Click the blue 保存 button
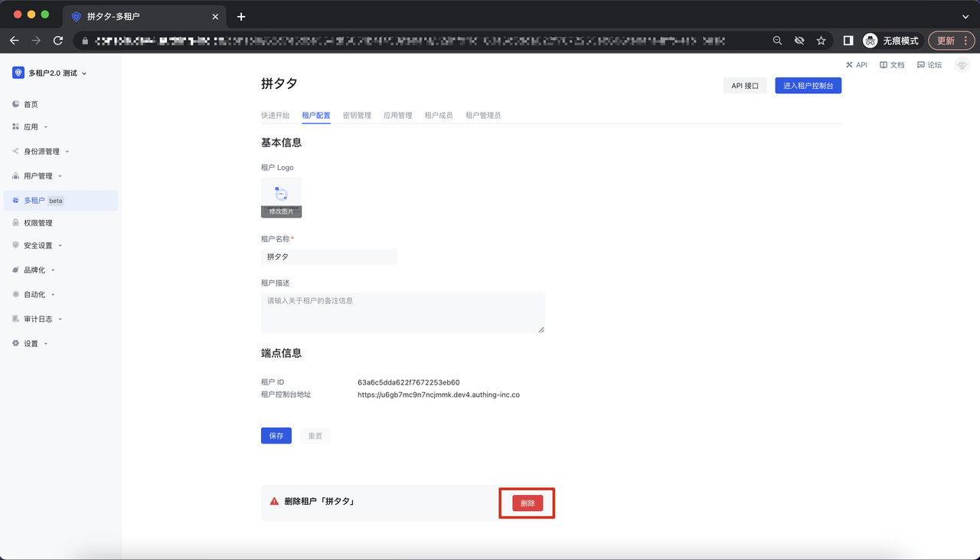The image size is (980, 560). coord(276,436)
